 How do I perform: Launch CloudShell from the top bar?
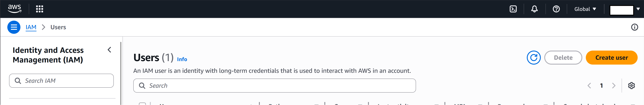(513, 9)
